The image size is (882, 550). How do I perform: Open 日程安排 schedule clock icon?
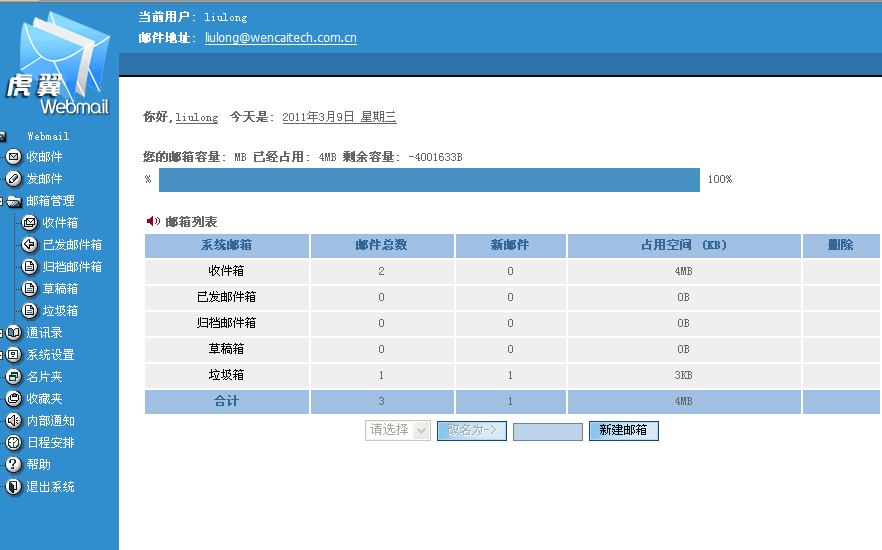14,443
